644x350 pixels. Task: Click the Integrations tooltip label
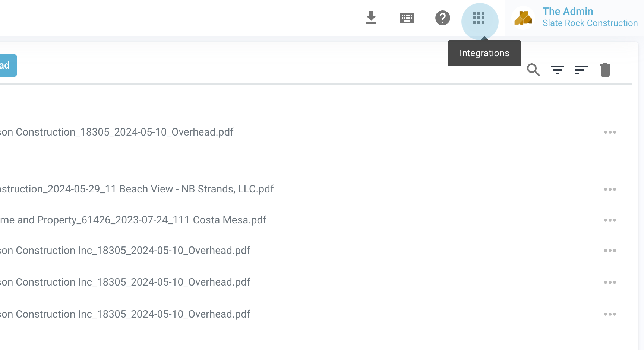(484, 53)
